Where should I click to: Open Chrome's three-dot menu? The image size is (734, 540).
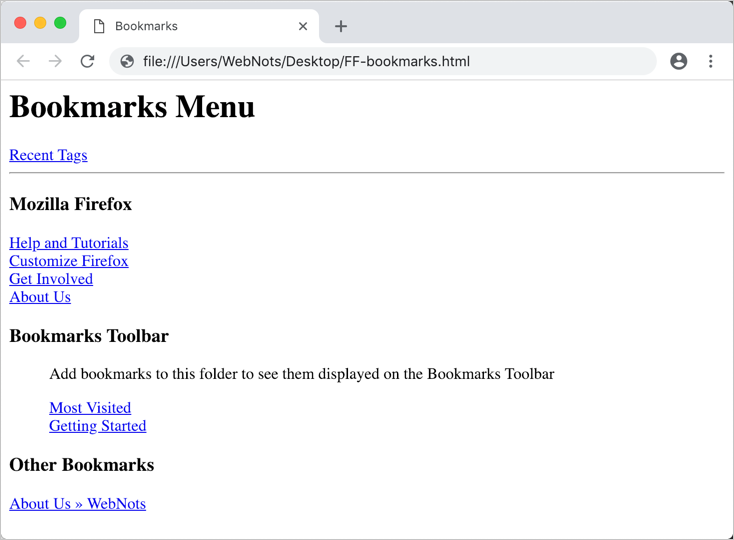coord(710,61)
